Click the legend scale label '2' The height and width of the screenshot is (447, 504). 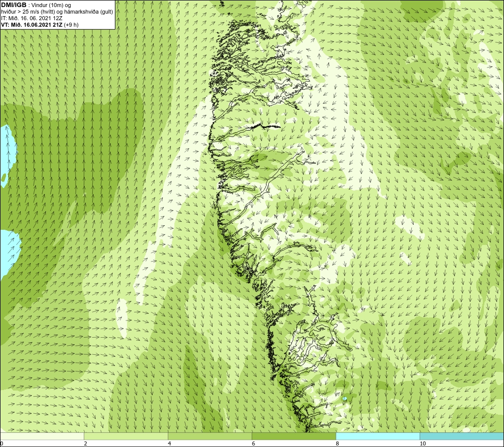point(86,444)
